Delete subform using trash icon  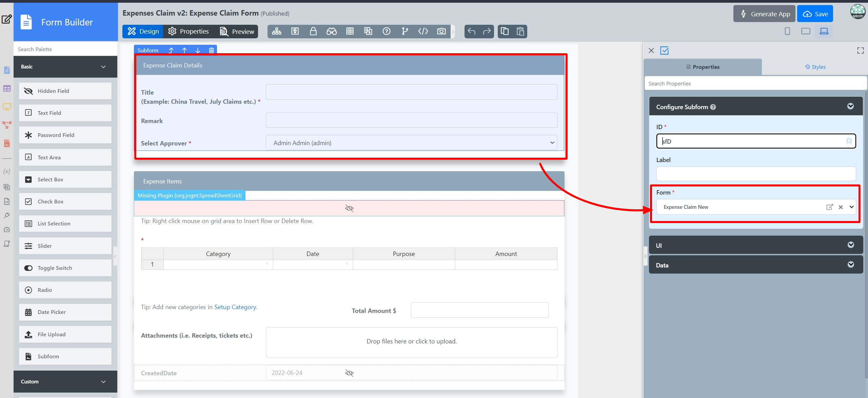click(211, 50)
